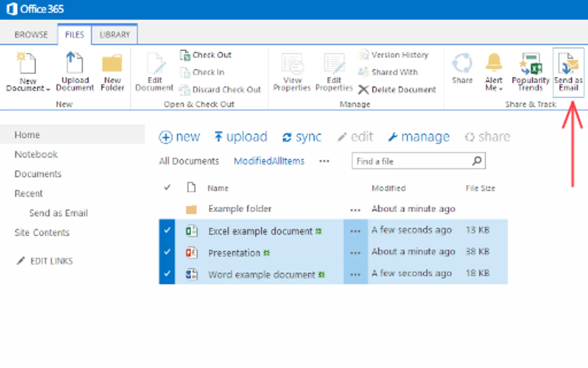Viewport: 588px width, 368px height.
Task: Click the manage link
Action: click(419, 137)
